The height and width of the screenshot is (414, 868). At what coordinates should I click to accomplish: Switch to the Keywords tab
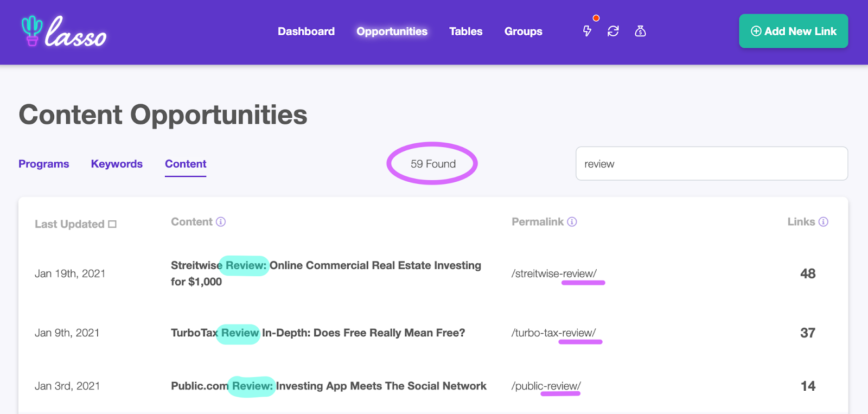pos(117,164)
